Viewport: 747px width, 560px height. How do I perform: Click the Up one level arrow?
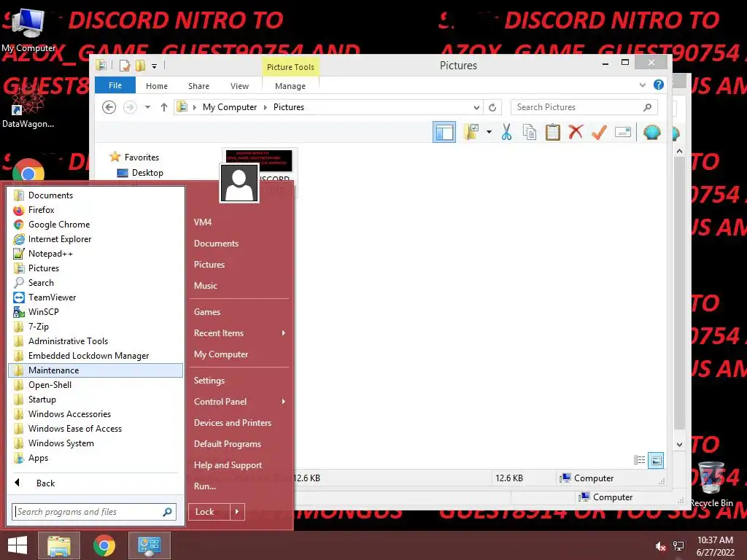(x=164, y=107)
